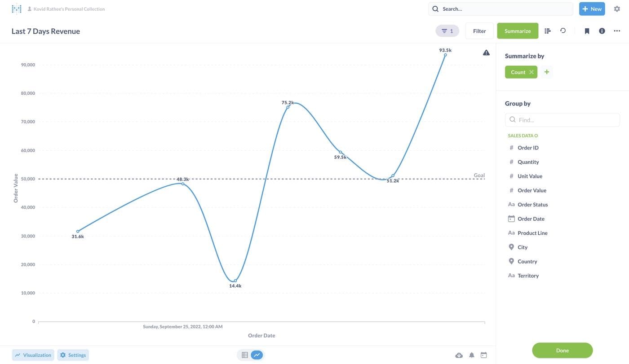Open the info icon panel
This screenshot has width=629, height=364.
click(602, 31)
